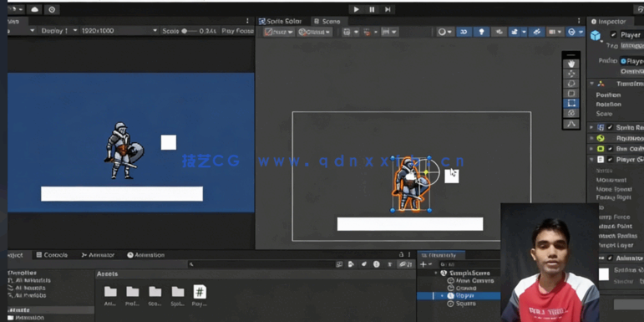Click the search by label icon in Project panel

pos(364,264)
